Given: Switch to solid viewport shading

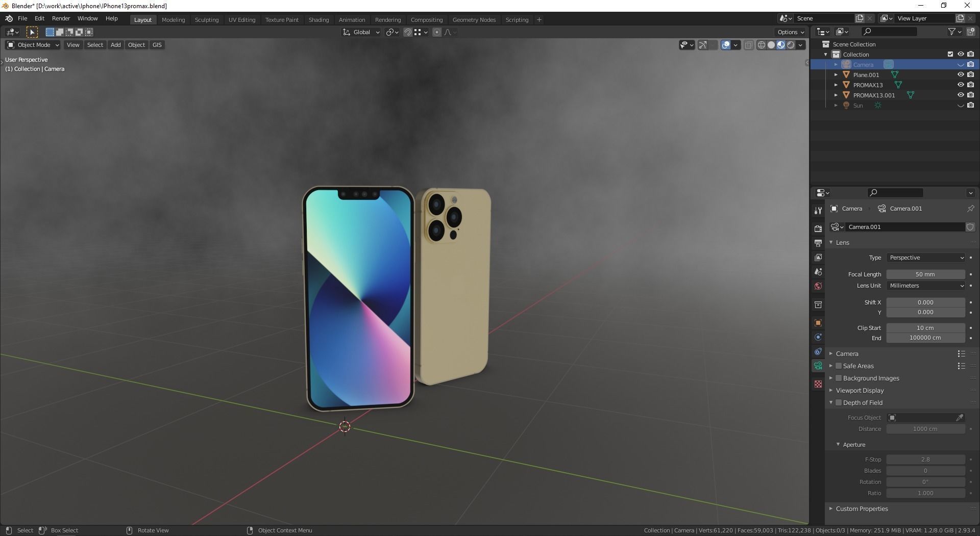Looking at the screenshot, I should coord(771,45).
